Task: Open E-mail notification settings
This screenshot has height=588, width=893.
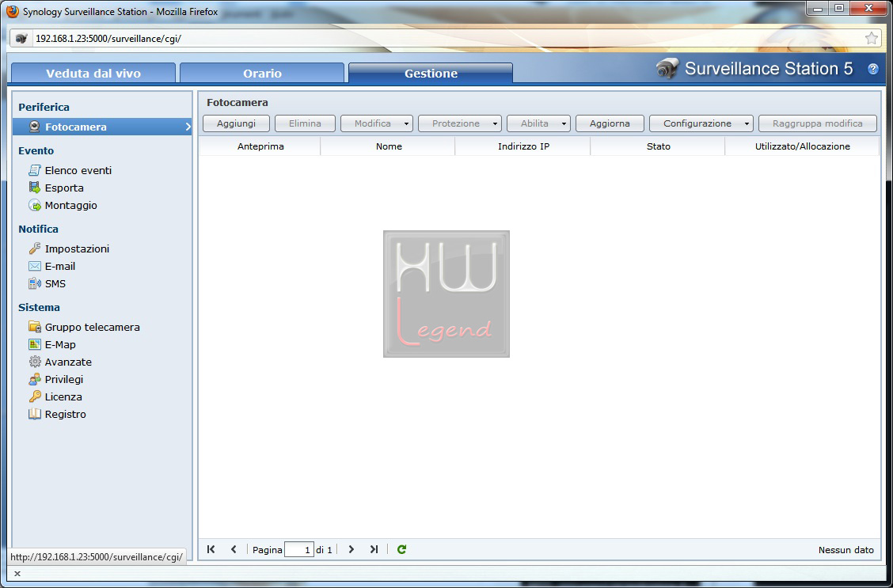Action: (x=60, y=267)
